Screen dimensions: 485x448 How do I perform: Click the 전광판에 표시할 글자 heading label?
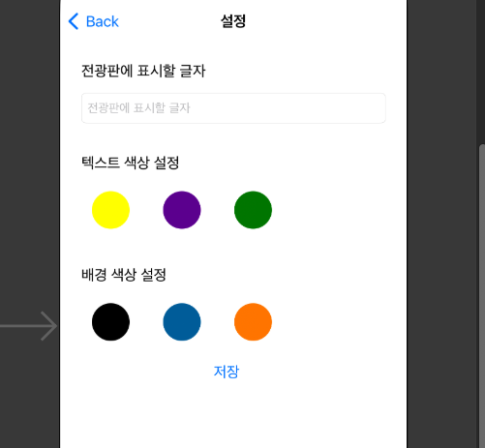pos(143,71)
